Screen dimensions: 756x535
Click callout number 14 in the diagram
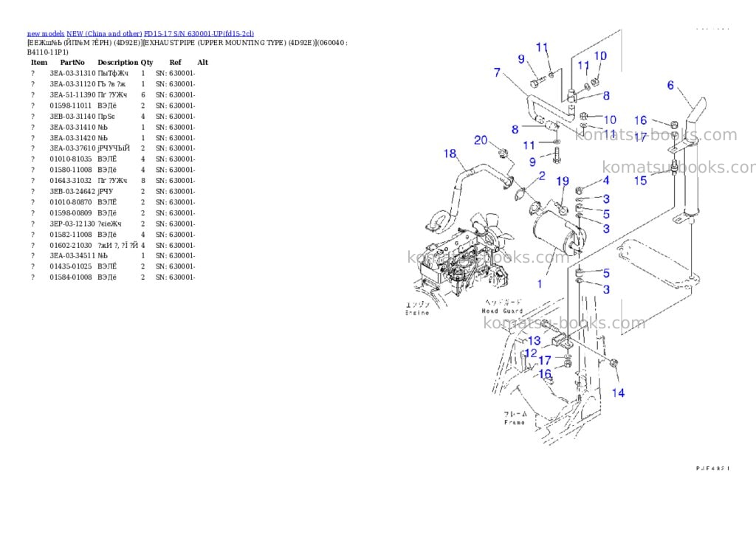click(618, 393)
